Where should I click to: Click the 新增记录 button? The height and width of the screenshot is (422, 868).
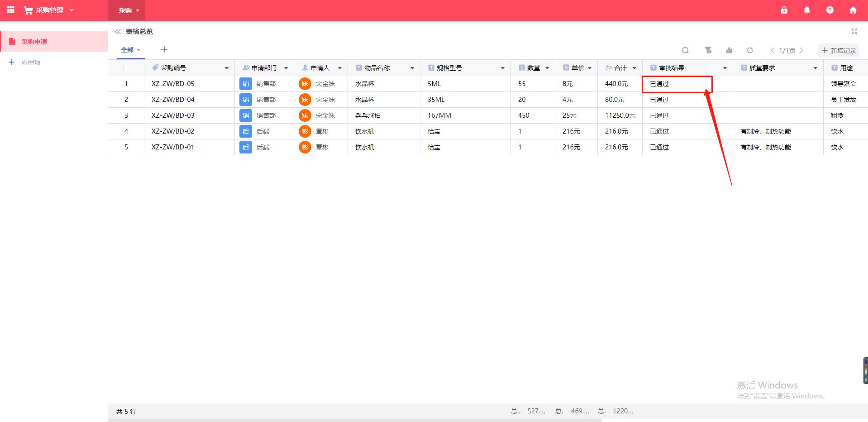pos(839,50)
